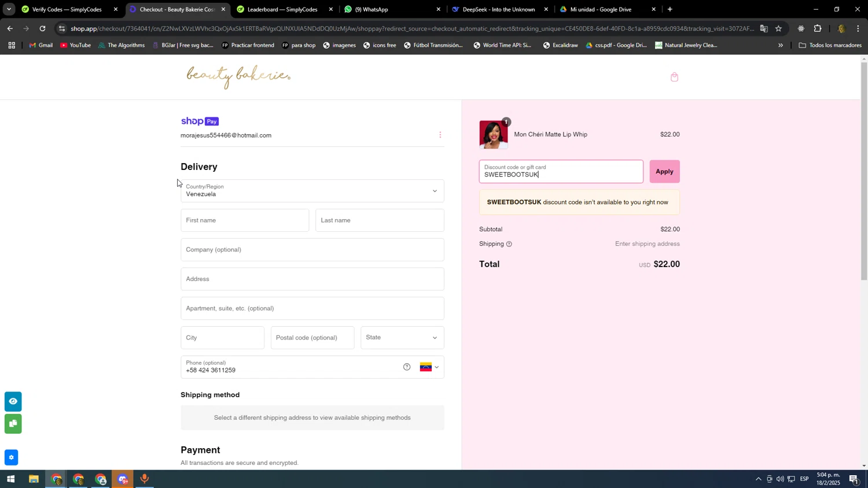Click the Last name field
868x488 pixels.
pos(380,220)
